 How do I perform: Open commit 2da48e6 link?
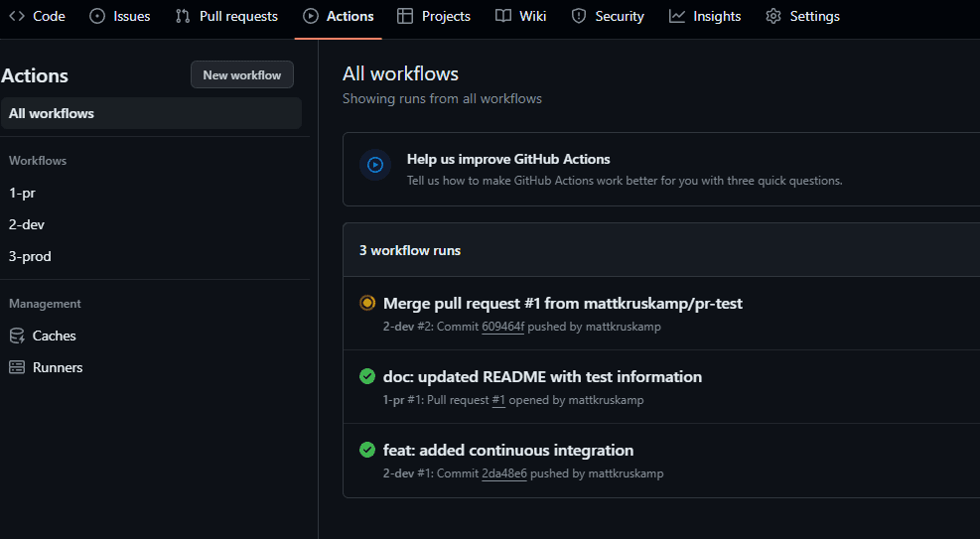[x=504, y=473]
